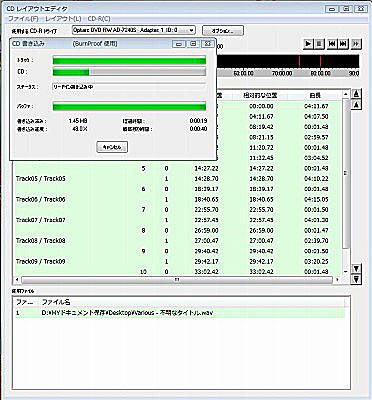Screen dimensions: 372x400
Task: Jump to the previous track button
Action: coord(332,44)
